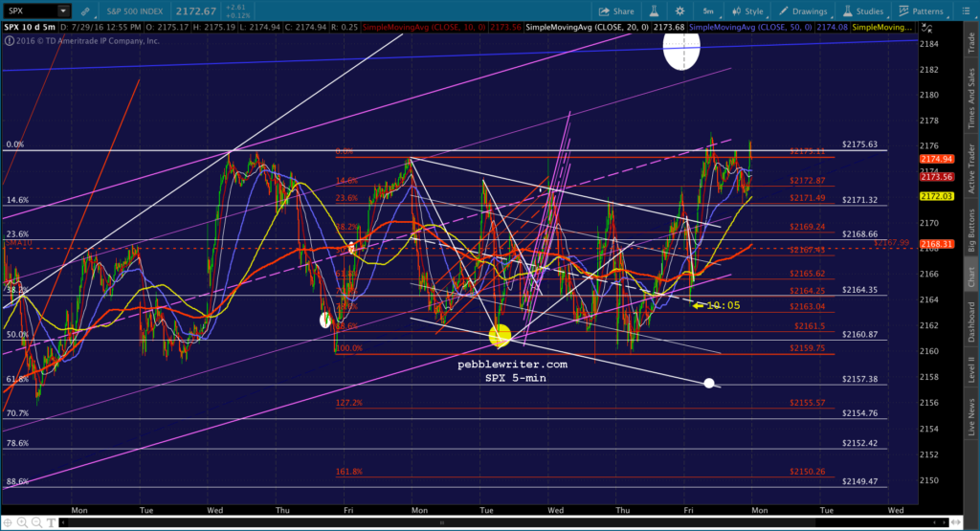The image size is (980, 531).
Task: Open the Times And Sales sidebar tab
Action: point(971,99)
